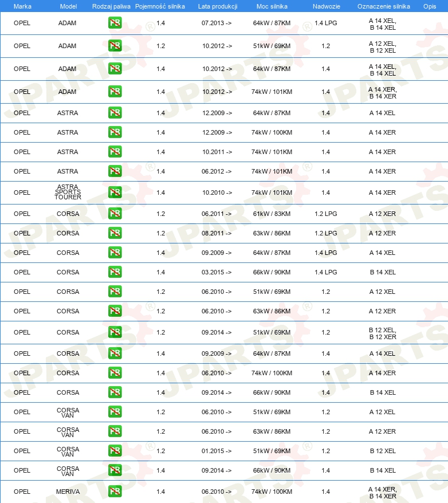The height and width of the screenshot is (503, 448).
Task: Click fuel icon in ASTRA 12.2009 74kW/100KM row
Action: coord(115,132)
